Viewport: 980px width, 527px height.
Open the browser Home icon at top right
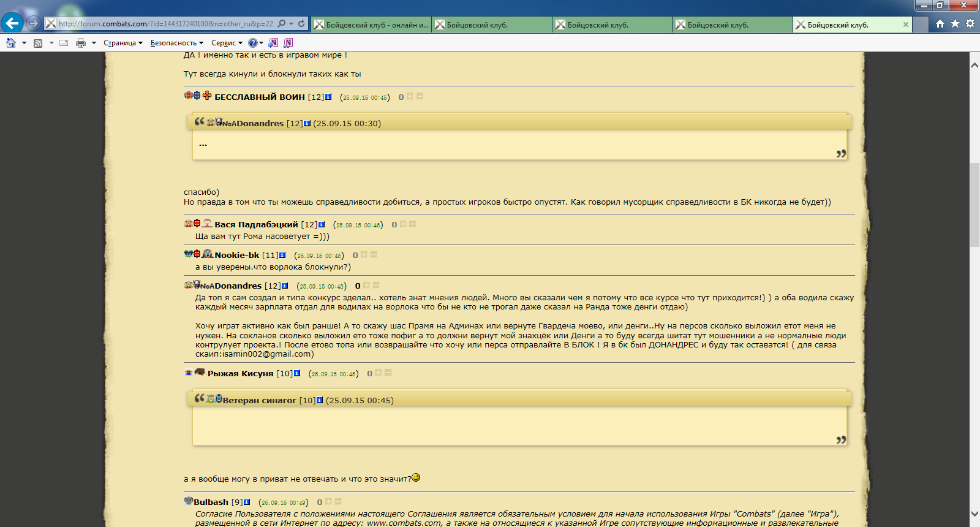940,24
